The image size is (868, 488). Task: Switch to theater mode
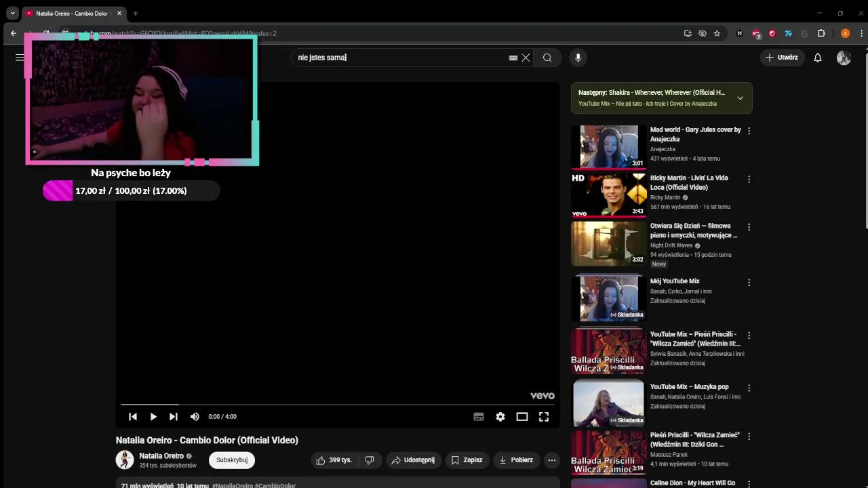pos(522,417)
